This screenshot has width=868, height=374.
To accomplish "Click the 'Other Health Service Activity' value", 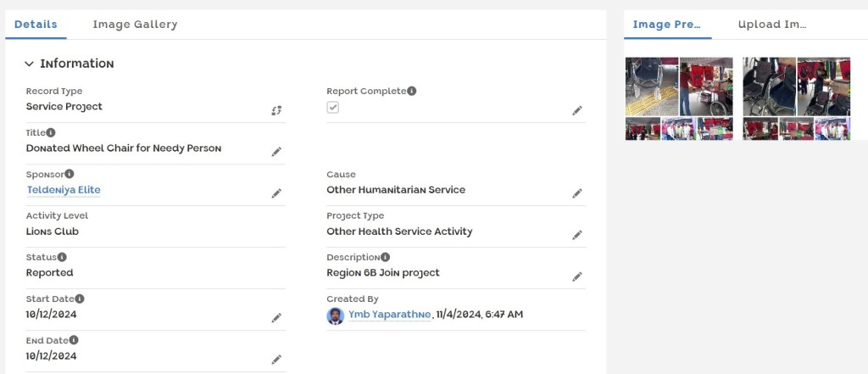I will click(399, 232).
